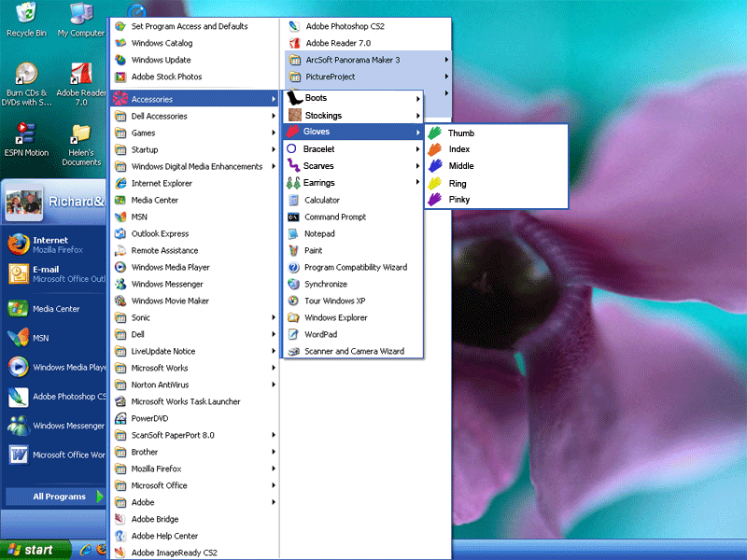Expand ArcSoft Panorama Maker 3 submenu arrow
The image size is (747, 560).
(x=446, y=60)
